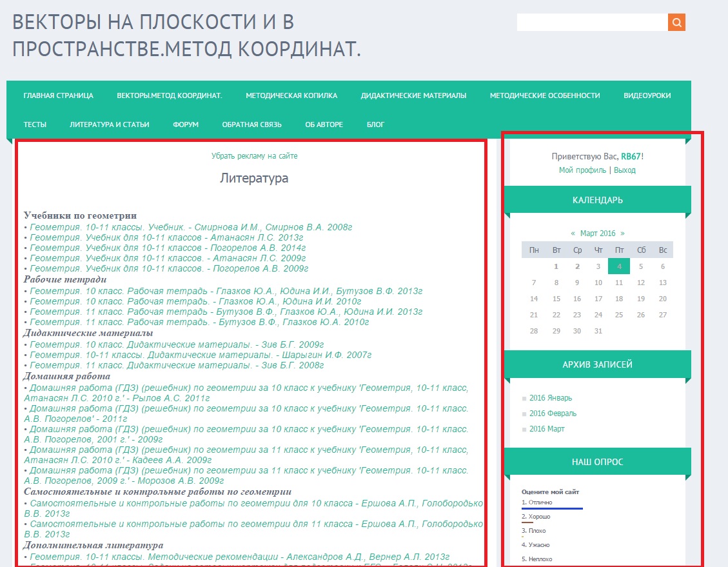Click the 'Рабочие тетради' heading
The image size is (728, 567).
pos(65,279)
